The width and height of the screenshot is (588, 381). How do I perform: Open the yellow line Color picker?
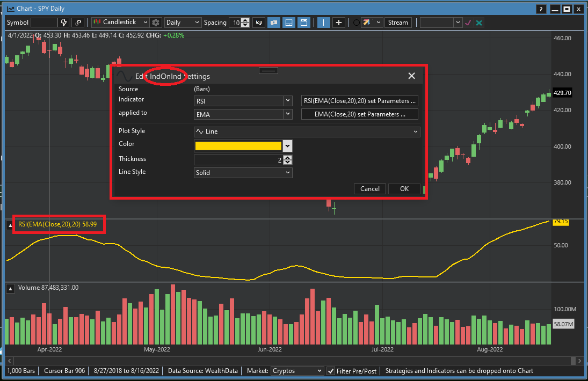pyautogui.click(x=288, y=145)
